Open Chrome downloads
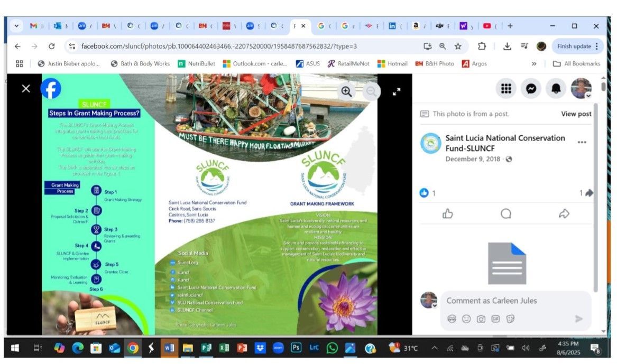Viewport: 617px width, 364px height. click(507, 46)
